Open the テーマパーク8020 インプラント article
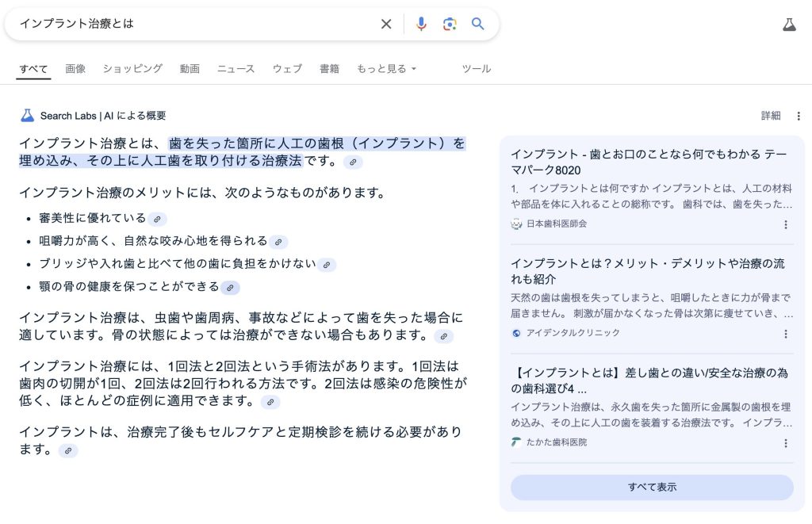 [649, 162]
